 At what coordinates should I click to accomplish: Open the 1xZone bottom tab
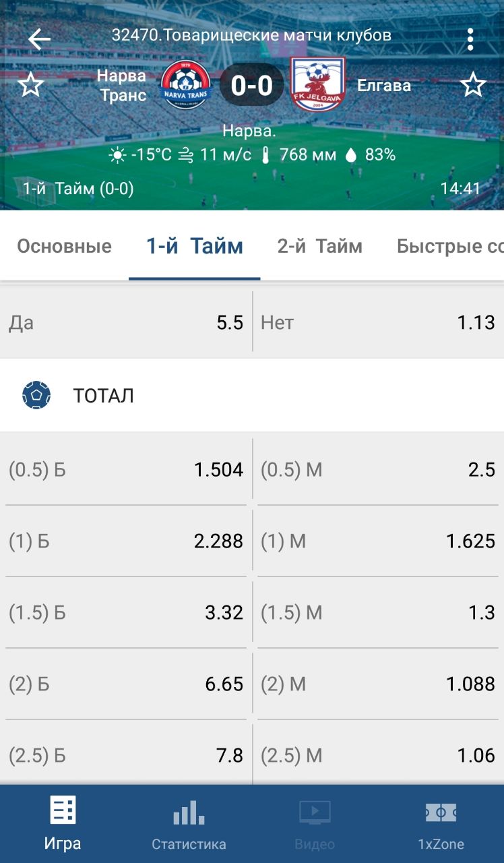[441, 823]
